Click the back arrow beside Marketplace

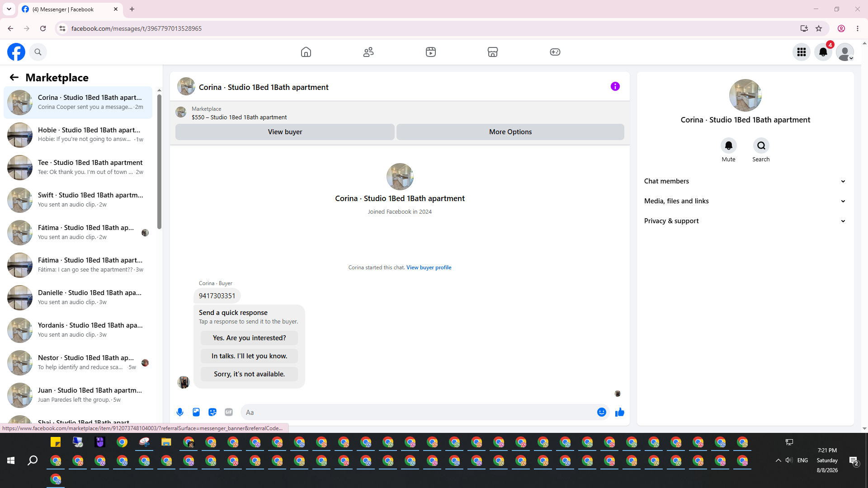pos(14,77)
